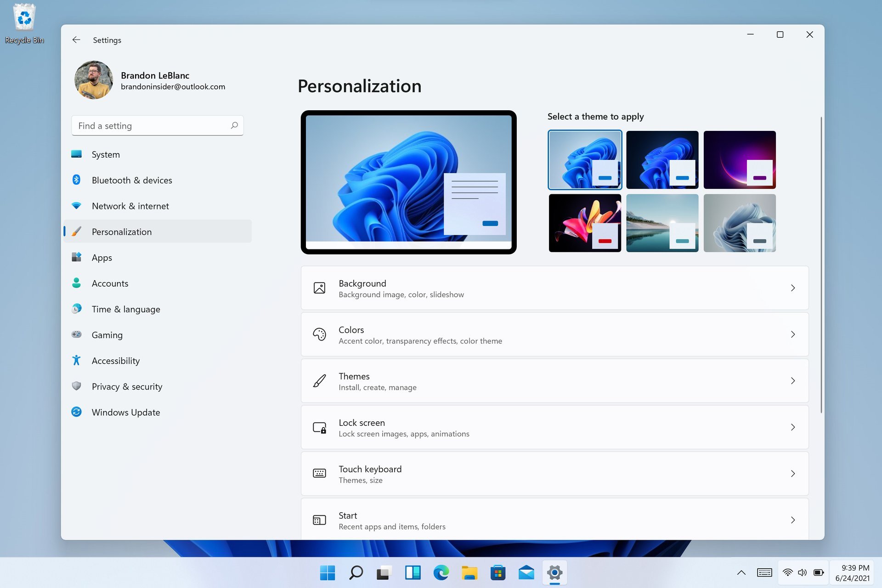Navigate to System settings

pyautogui.click(x=105, y=154)
